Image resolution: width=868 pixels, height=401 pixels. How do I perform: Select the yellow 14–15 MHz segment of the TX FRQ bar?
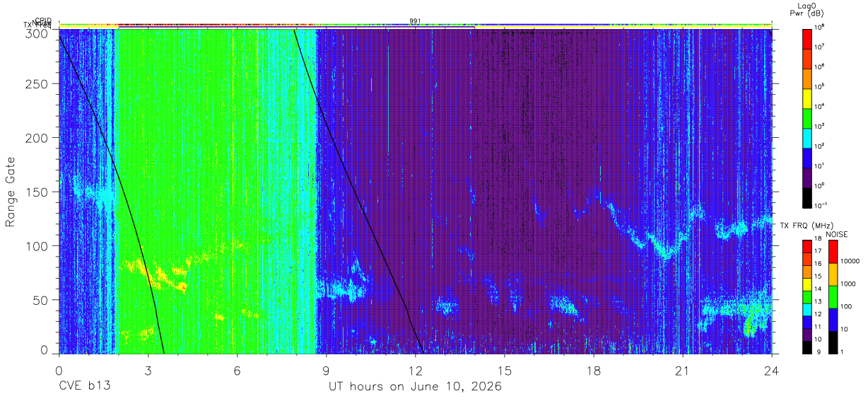click(806, 284)
